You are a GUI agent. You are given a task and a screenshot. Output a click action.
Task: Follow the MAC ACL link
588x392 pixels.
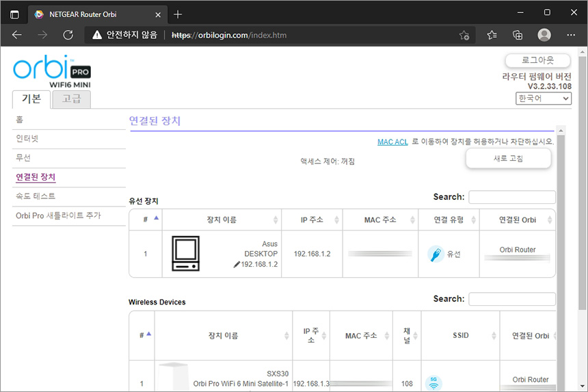point(392,142)
